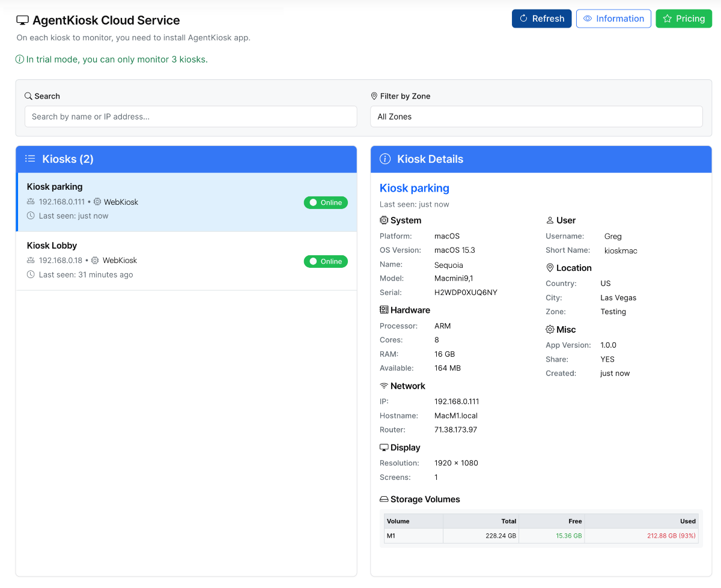721x588 pixels.
Task: Open the Information button
Action: [613, 19]
